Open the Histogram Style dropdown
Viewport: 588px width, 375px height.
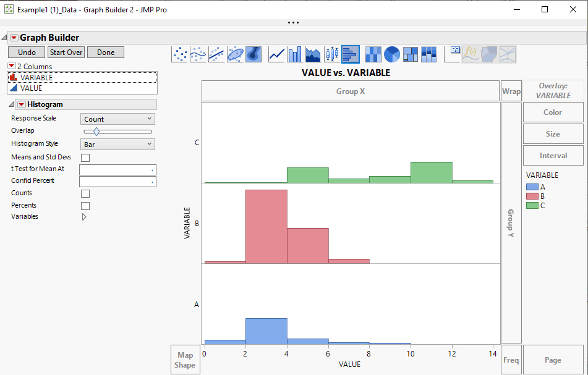pos(117,144)
